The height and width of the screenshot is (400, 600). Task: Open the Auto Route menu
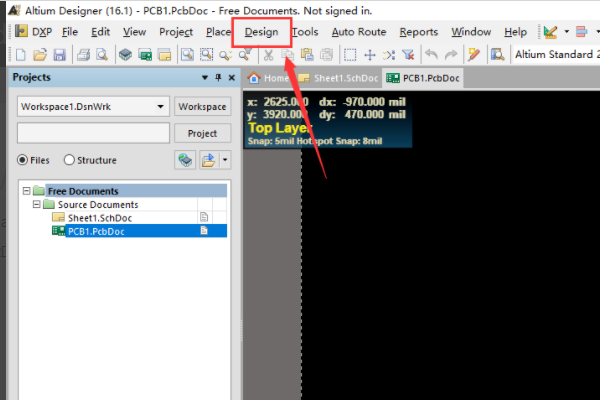click(x=359, y=32)
